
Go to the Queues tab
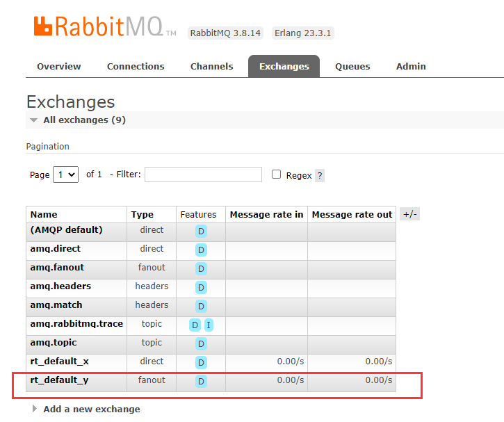click(x=352, y=66)
